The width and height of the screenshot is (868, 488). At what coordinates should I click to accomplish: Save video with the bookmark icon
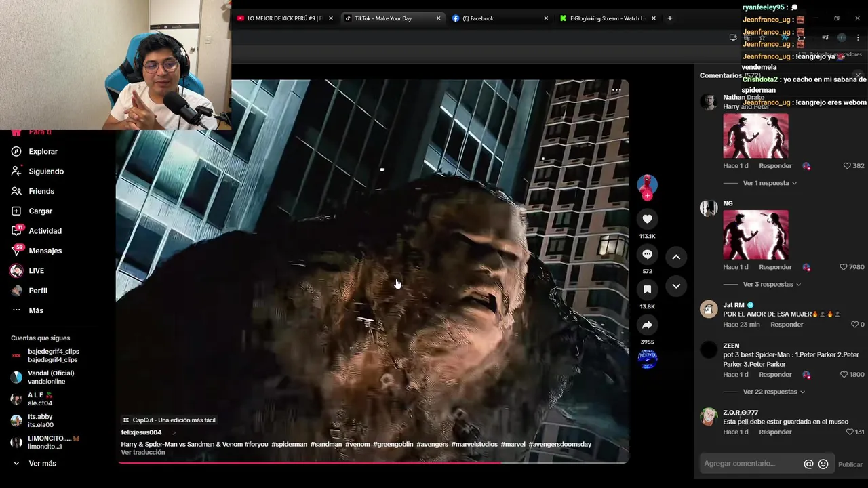click(647, 289)
